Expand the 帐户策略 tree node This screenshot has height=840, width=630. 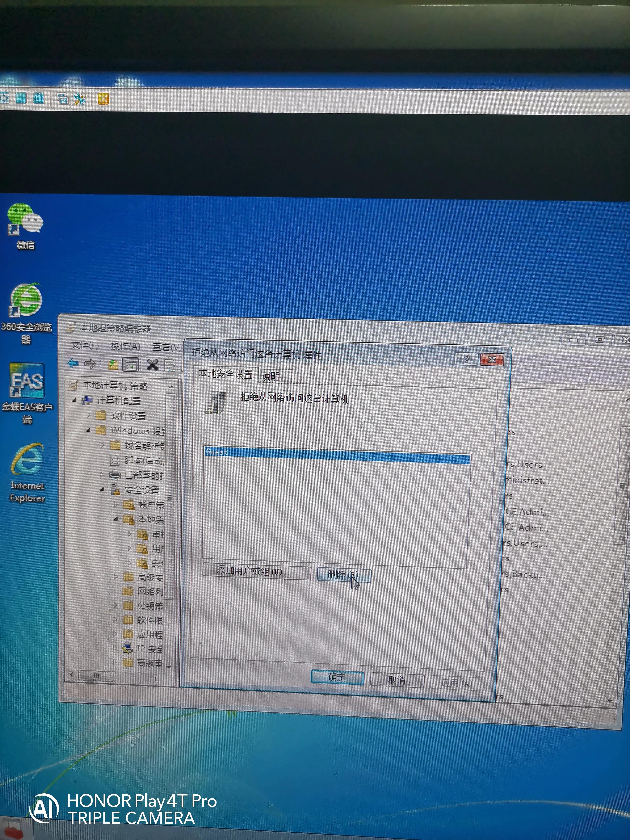pos(116,504)
